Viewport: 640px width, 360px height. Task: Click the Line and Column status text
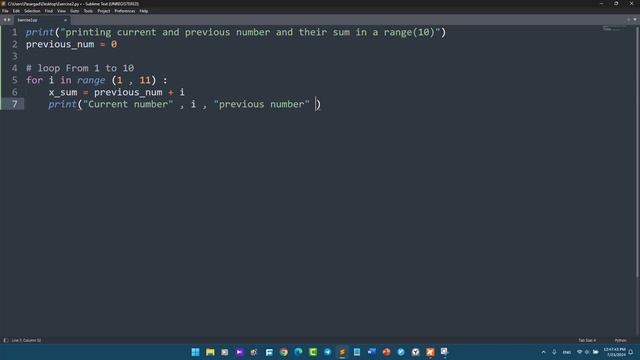click(26, 340)
